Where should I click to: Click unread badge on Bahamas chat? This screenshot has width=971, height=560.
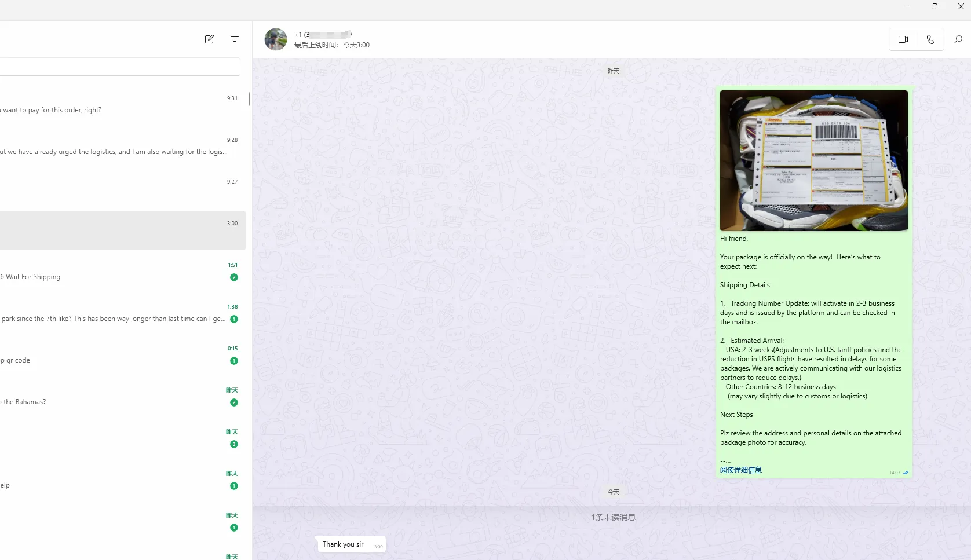[234, 402]
